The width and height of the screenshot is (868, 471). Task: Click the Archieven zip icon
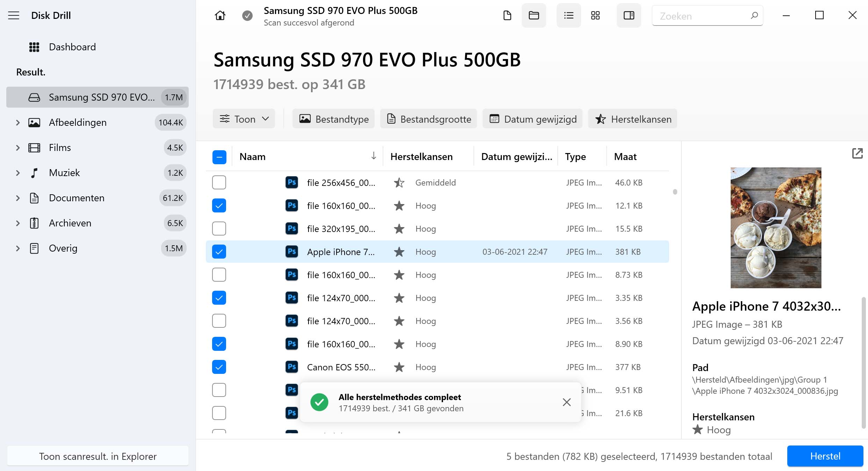coord(34,223)
